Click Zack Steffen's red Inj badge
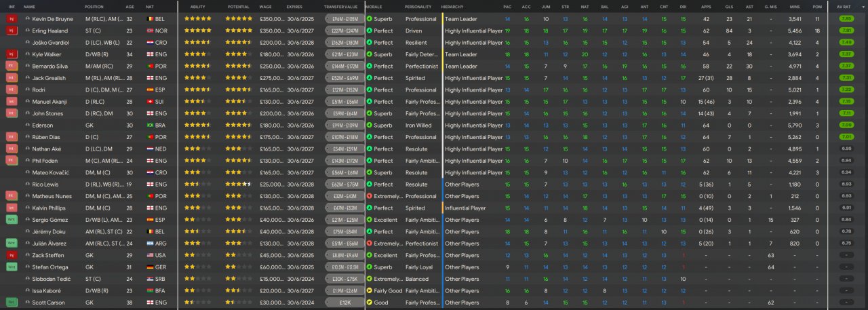The width and height of the screenshot is (868, 310). tap(11, 255)
